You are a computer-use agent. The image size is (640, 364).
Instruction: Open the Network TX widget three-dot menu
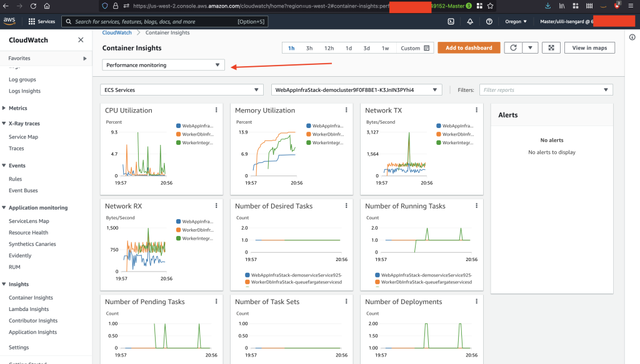pos(476,109)
